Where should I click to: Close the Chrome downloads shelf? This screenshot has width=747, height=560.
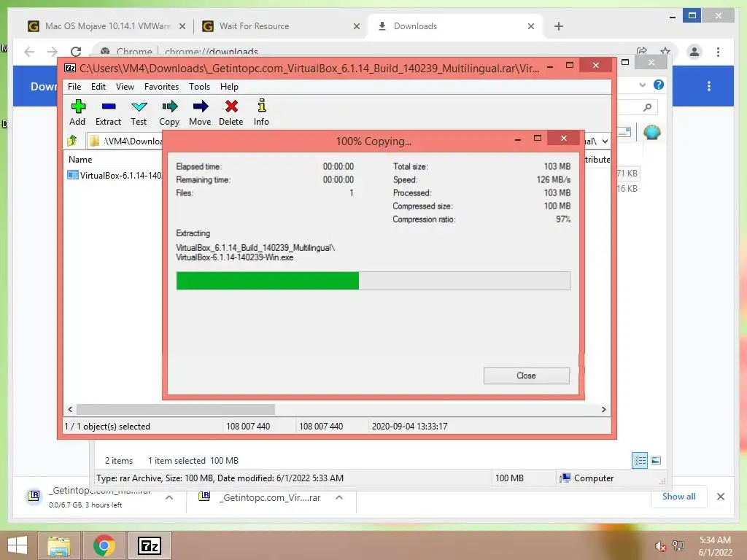click(720, 497)
